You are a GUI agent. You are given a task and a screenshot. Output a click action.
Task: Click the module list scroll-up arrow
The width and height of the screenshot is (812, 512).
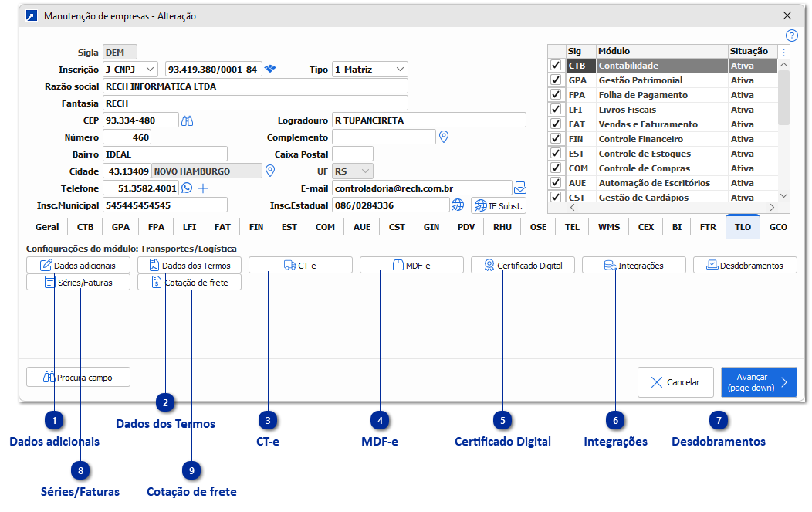(784, 65)
